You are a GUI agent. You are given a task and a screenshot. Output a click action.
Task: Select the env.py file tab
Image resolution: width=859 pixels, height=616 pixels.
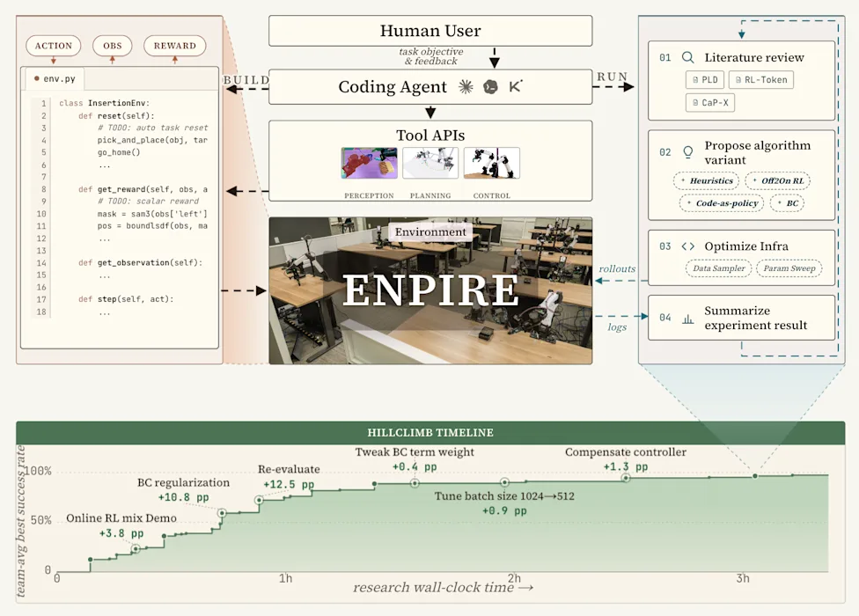pos(55,79)
